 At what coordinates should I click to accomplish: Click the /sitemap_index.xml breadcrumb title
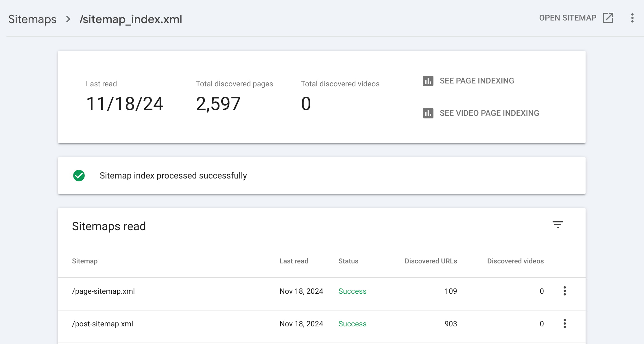point(131,19)
